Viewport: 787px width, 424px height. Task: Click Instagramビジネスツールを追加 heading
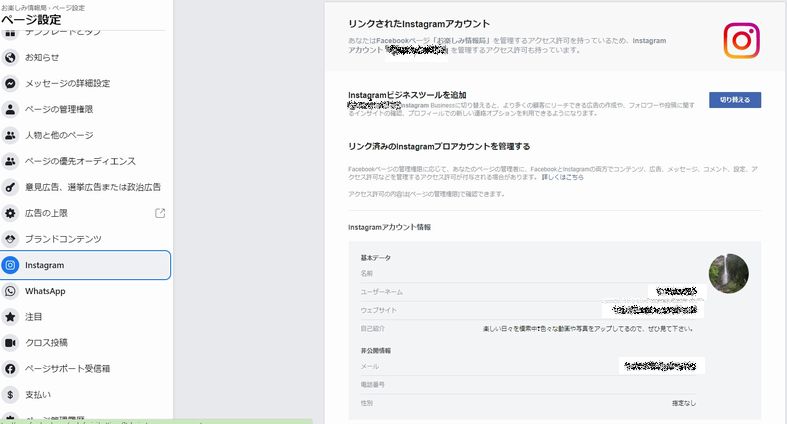(x=407, y=95)
